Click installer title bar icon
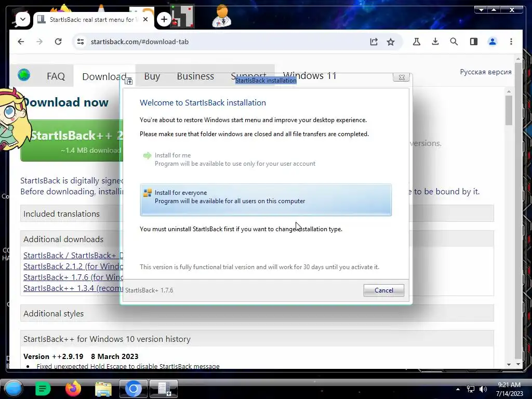The height and width of the screenshot is (399, 532). 128,81
